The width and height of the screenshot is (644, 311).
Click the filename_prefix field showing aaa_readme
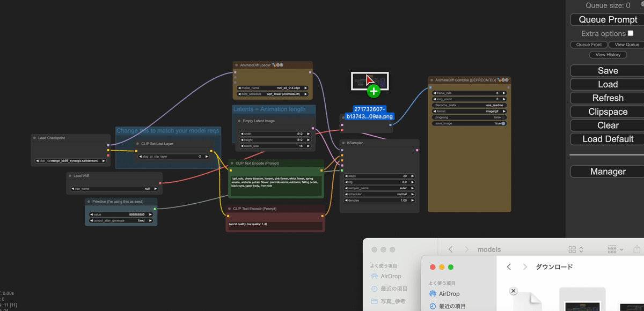point(469,105)
